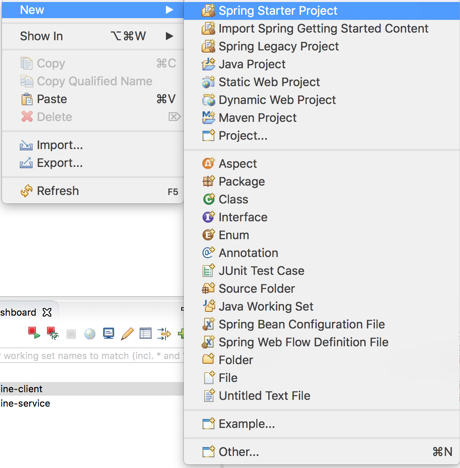Click the globe open-browser icon in dashboard toolbar
Screen dimensions: 460x468
pyautogui.click(x=90, y=334)
